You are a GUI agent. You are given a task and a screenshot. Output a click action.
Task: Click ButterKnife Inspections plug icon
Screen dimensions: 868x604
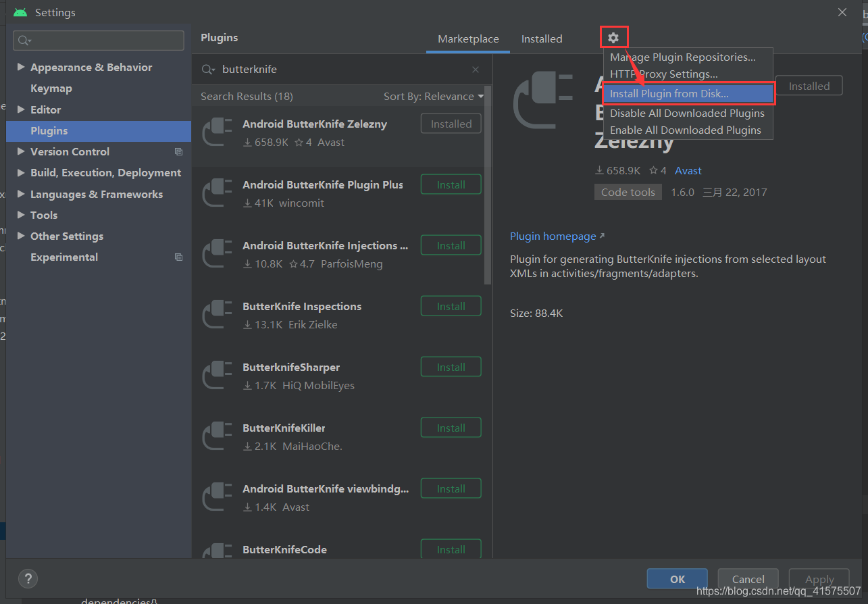pyautogui.click(x=218, y=316)
